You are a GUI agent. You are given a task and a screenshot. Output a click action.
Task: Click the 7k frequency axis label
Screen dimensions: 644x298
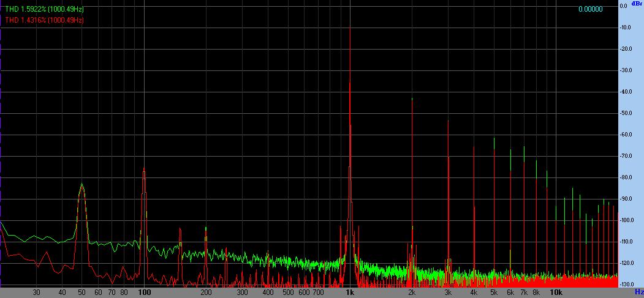pos(524,292)
